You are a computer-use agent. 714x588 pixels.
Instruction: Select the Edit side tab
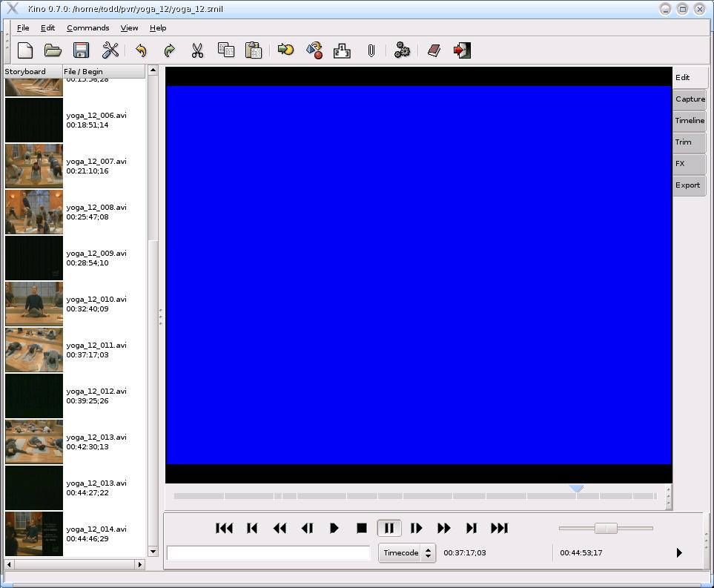tap(690, 77)
